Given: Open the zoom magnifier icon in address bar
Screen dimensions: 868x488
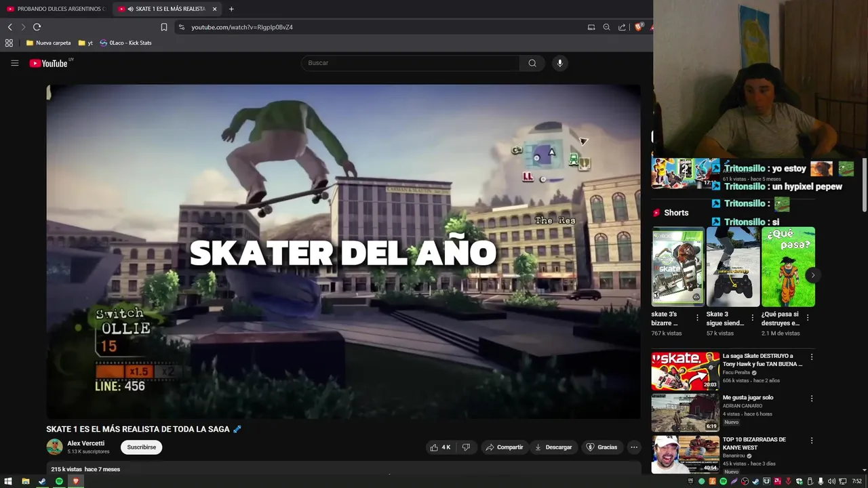Looking at the screenshot, I should point(606,27).
